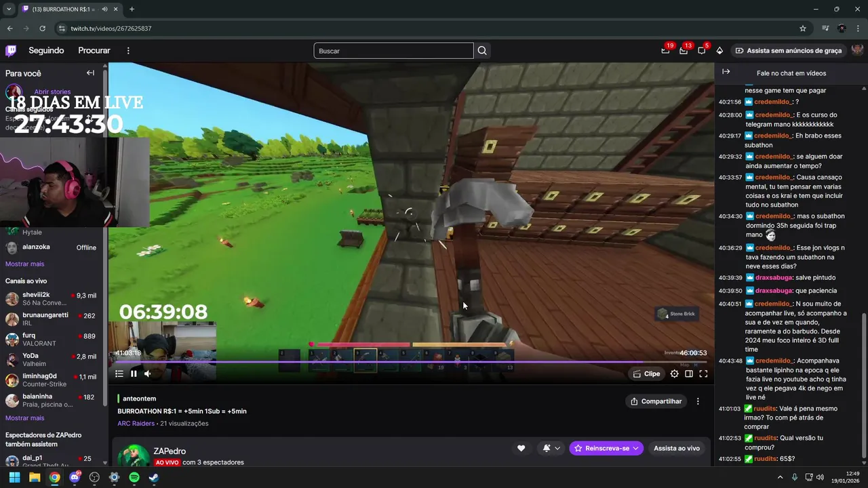Open chapters list icon in player

click(119, 373)
